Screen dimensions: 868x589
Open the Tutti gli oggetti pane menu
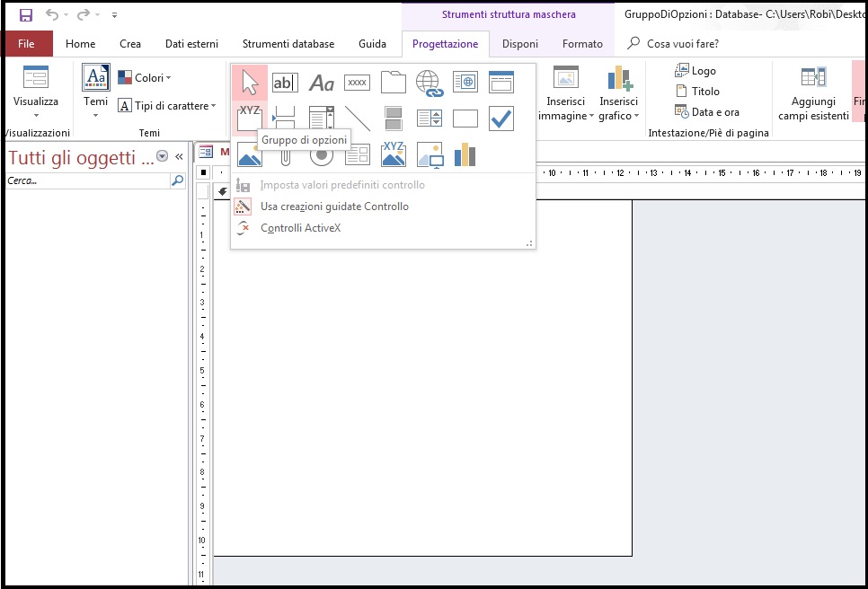pos(163,156)
